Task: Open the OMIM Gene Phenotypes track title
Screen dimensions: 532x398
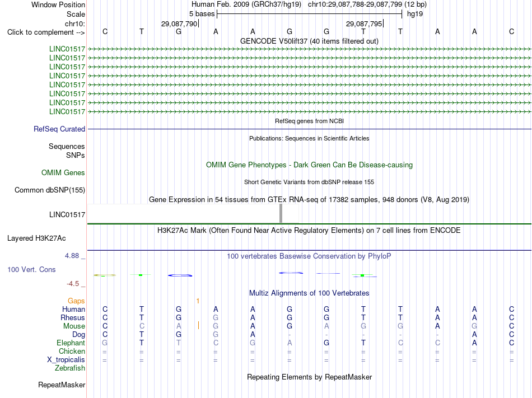Action: [309, 165]
